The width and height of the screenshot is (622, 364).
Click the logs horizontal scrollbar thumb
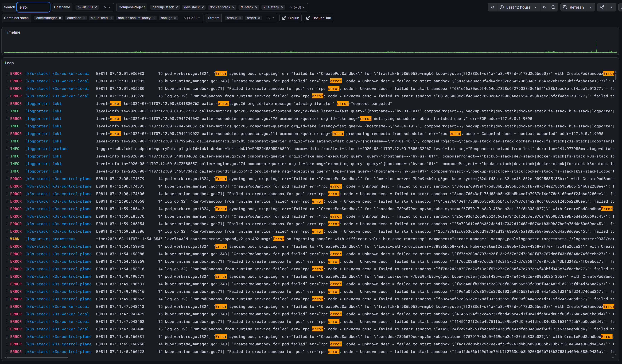click(38, 357)
